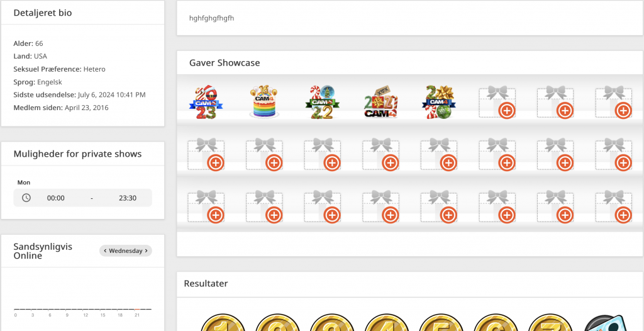
Task: Click the 00:00 start time field
Action: tap(56, 198)
